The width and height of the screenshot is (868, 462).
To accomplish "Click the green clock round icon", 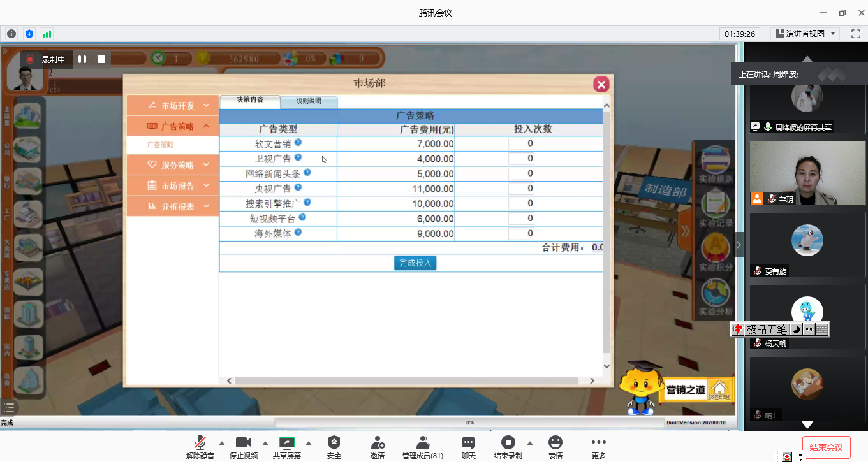I will [158, 58].
